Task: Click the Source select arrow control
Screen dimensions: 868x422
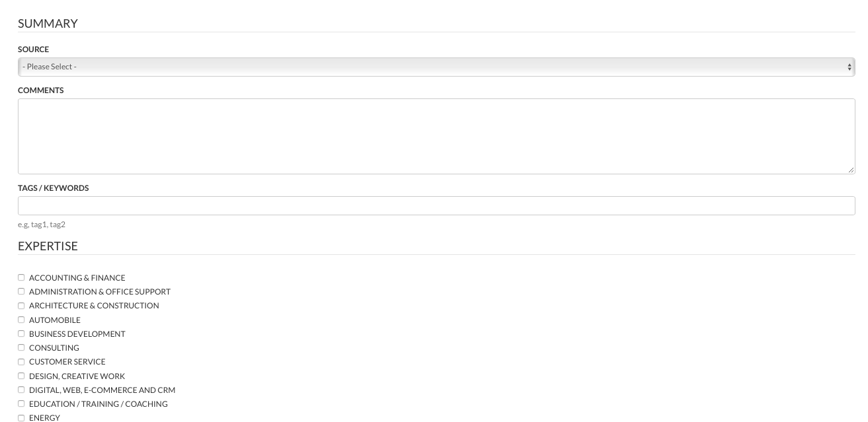Action: click(x=849, y=67)
